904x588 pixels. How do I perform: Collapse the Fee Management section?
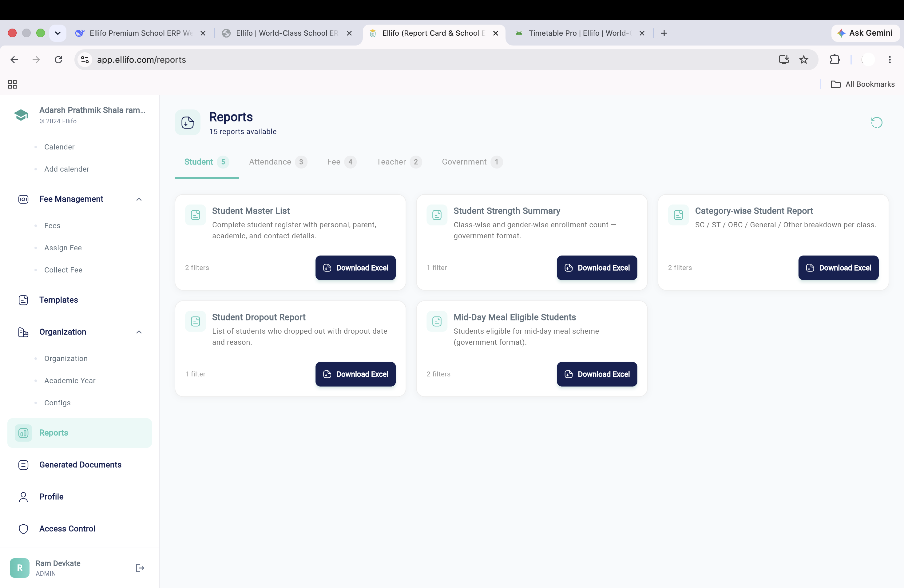click(x=139, y=199)
